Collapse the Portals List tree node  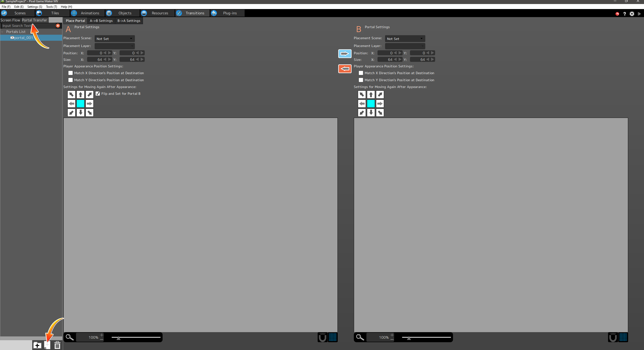[3, 32]
